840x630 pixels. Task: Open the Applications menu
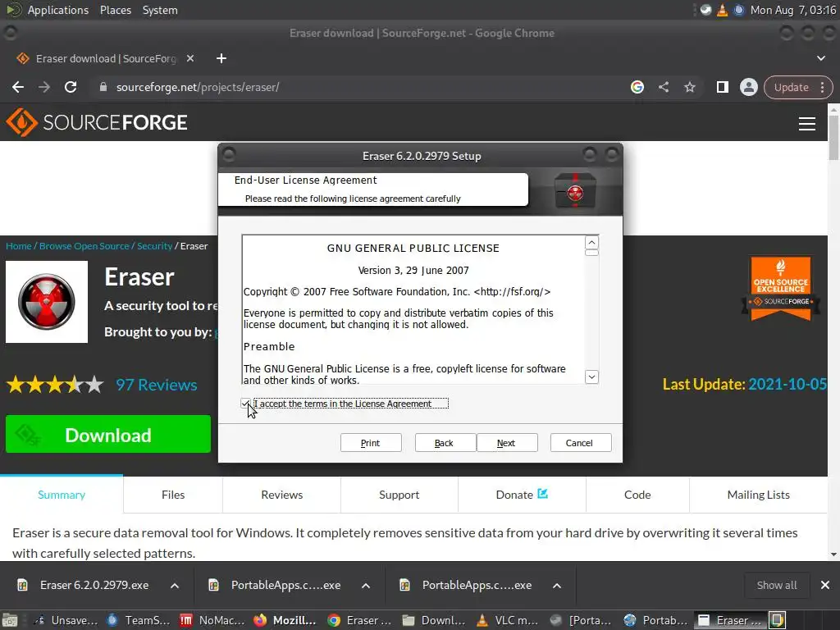[x=58, y=10]
